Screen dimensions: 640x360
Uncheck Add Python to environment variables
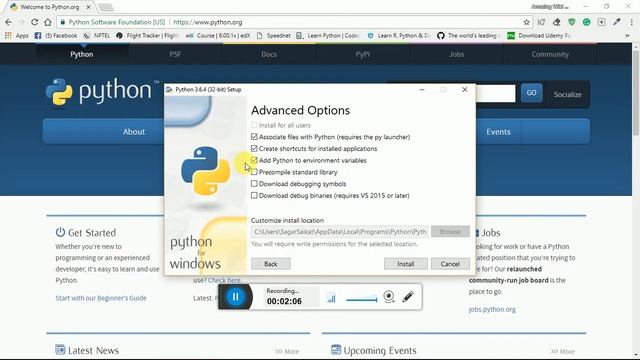tap(254, 160)
